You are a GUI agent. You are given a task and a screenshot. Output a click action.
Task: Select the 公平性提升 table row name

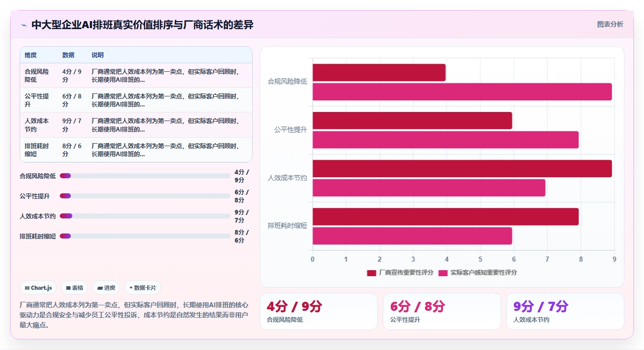37,100
